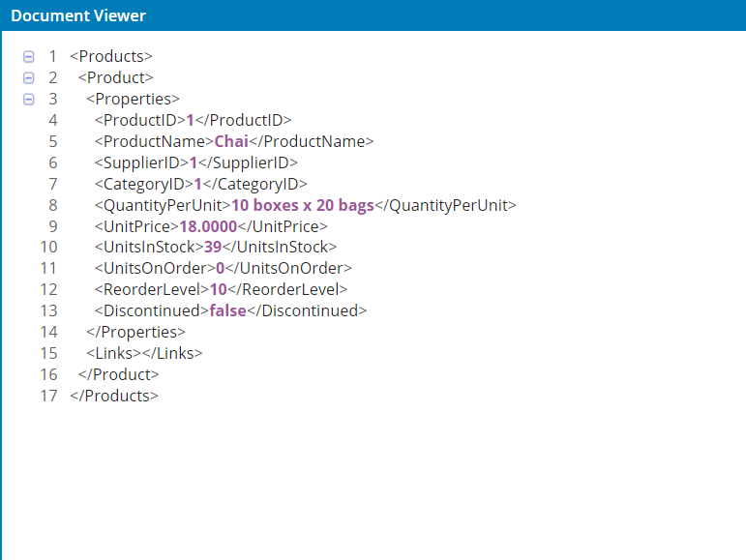Image resolution: width=746 pixels, height=560 pixels.
Task: Click the ReorderLevel value 10
Action: 218,290
